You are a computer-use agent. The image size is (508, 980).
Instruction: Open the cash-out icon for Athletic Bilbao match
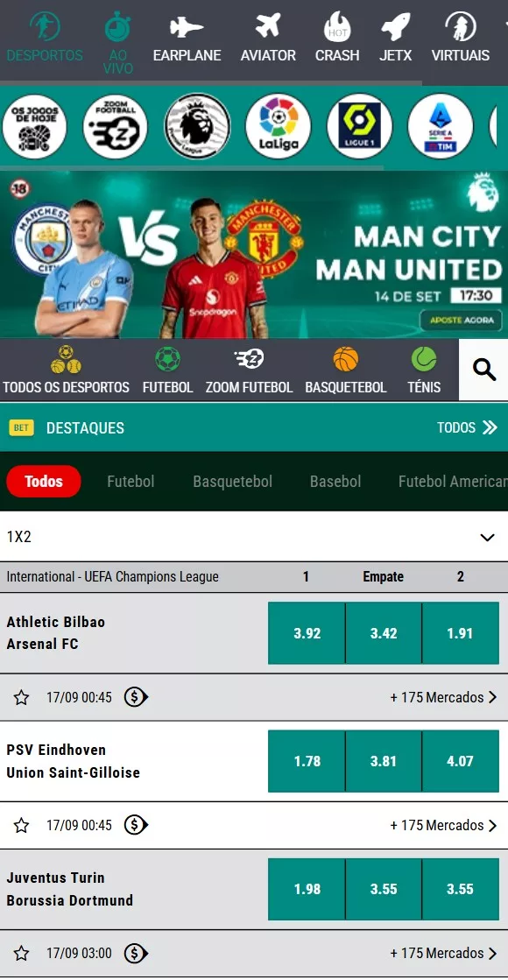pyautogui.click(x=136, y=697)
